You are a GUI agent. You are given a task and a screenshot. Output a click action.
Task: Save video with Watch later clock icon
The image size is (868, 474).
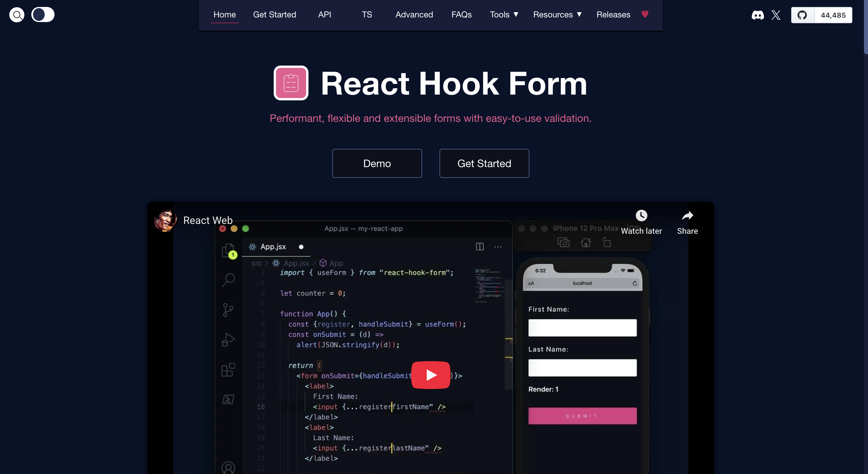pos(641,216)
